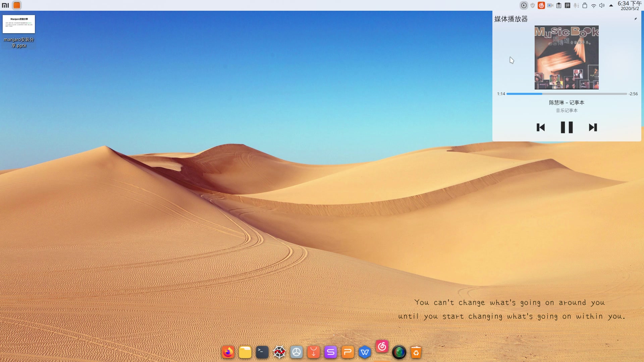The image size is (644, 362).
Task: Click the song progress slider
Action: [567, 94]
